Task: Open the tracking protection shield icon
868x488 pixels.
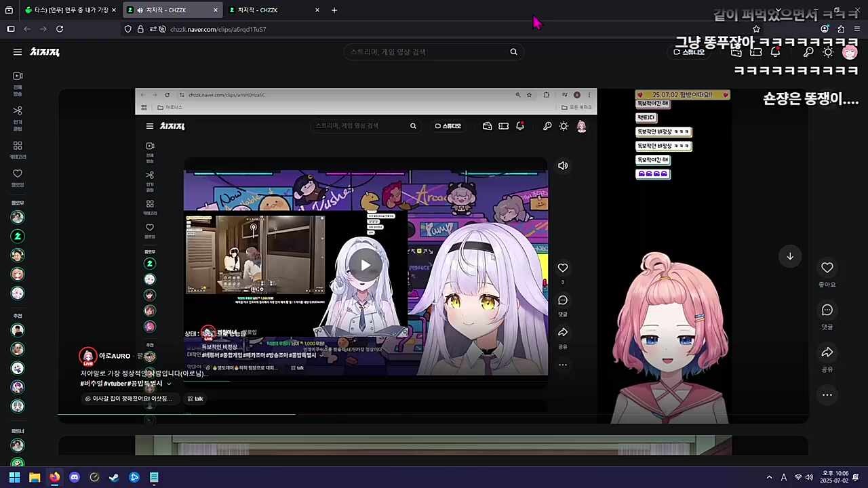Action: [x=127, y=29]
